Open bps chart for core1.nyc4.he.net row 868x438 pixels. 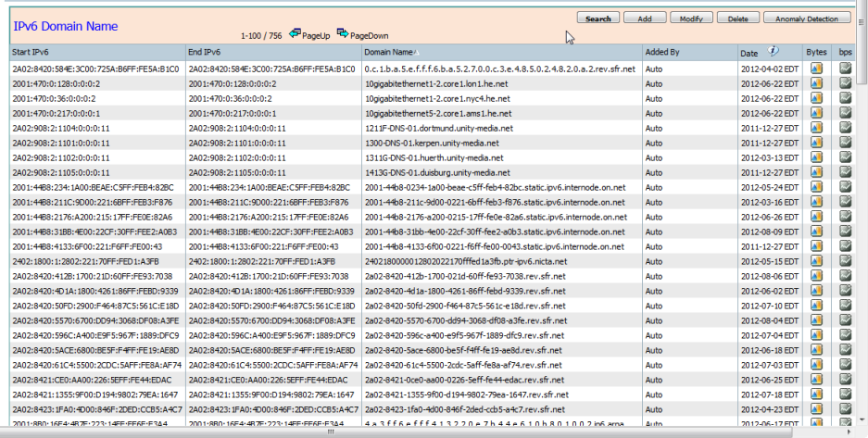pos(845,98)
